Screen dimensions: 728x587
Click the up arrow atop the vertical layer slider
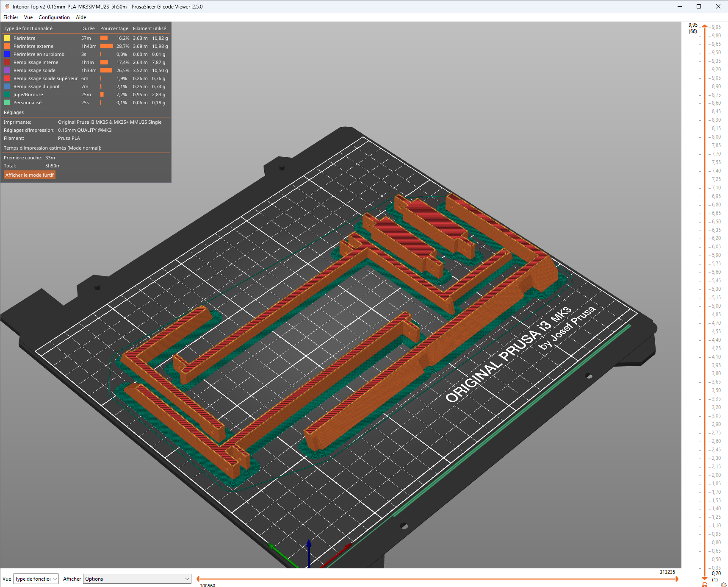pos(704,27)
